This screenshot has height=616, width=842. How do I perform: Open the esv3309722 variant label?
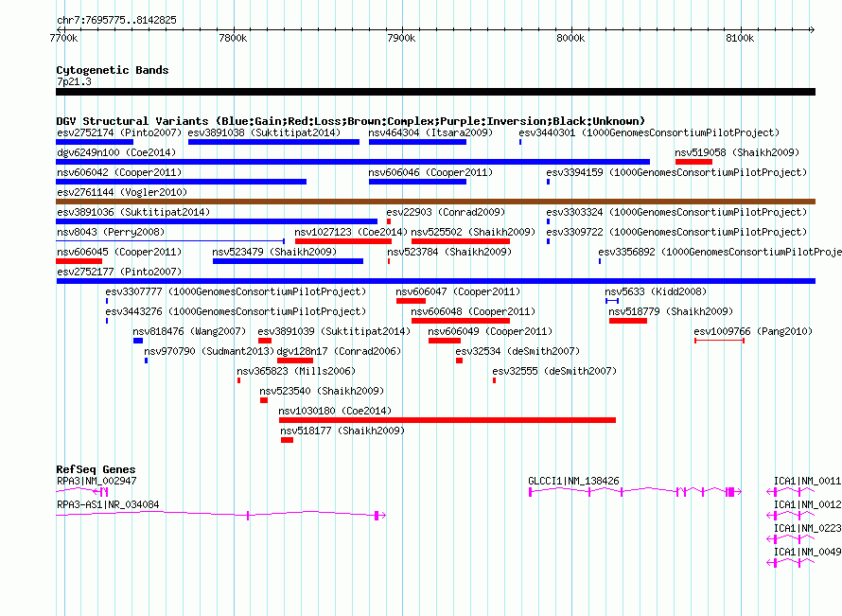pyautogui.click(x=676, y=232)
